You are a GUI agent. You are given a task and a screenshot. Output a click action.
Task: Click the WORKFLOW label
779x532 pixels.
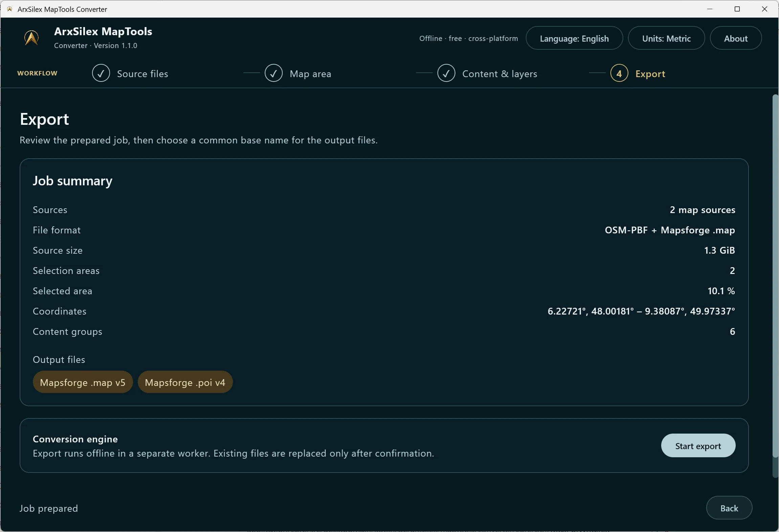[37, 73]
